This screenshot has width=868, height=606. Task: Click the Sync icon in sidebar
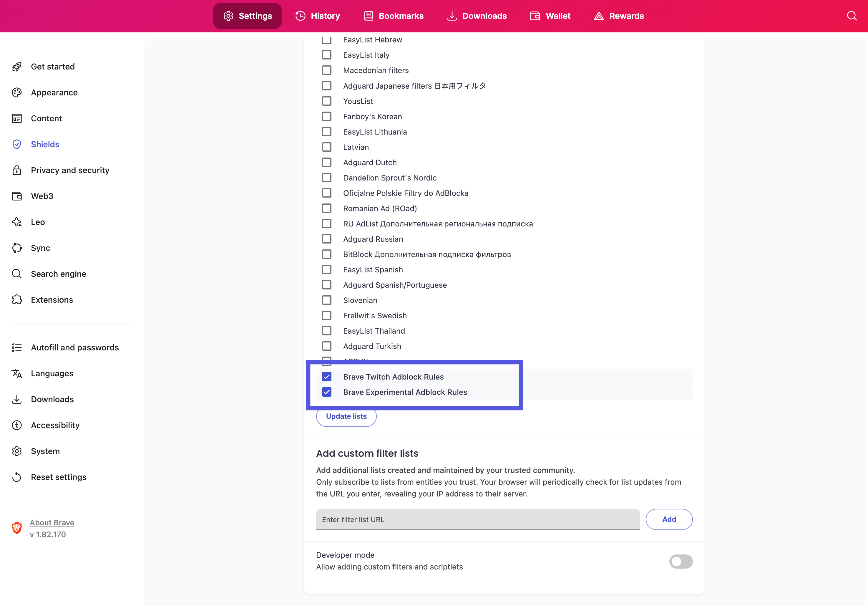click(17, 248)
